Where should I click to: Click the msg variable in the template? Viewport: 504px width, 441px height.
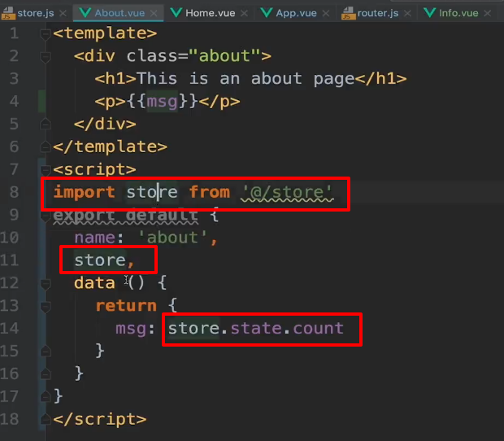162,102
